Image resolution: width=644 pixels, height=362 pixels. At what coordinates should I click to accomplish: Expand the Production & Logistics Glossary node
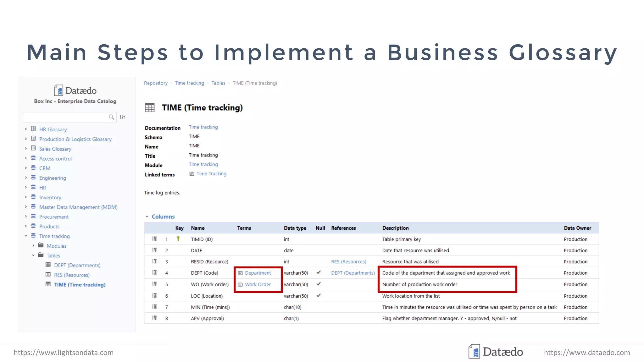coord(26,139)
